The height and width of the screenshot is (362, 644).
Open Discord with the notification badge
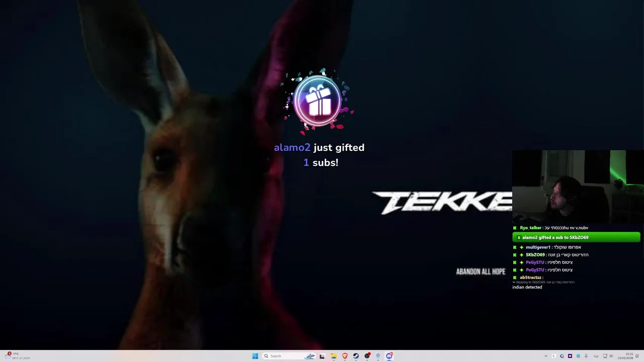click(x=389, y=356)
